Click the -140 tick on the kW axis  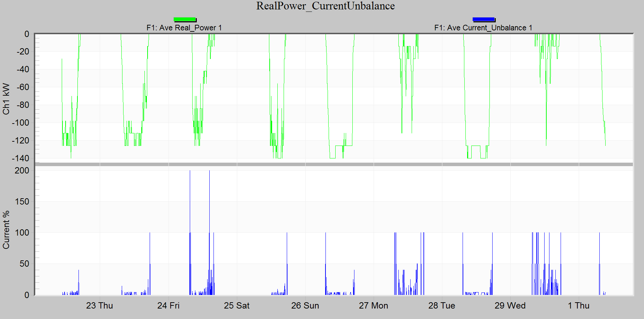(x=20, y=158)
